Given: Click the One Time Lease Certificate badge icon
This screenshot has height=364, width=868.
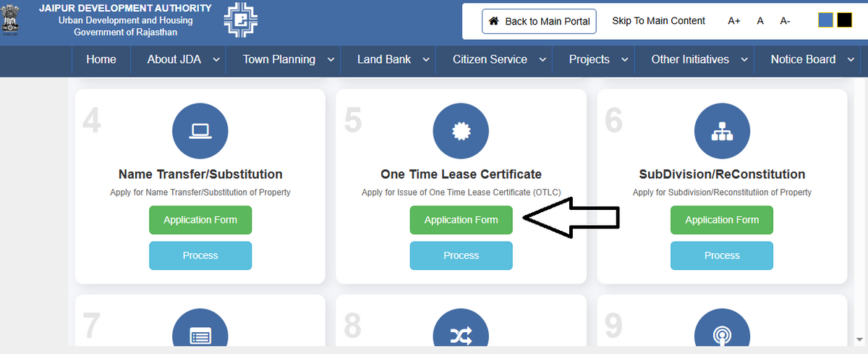Looking at the screenshot, I should pos(461,131).
